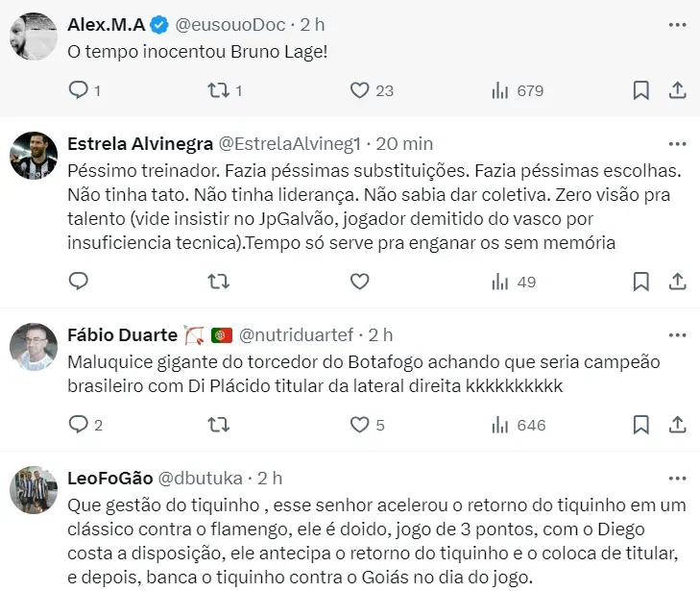
Task: Bookmark Alex.M.A's tweet
Action: [x=640, y=90]
